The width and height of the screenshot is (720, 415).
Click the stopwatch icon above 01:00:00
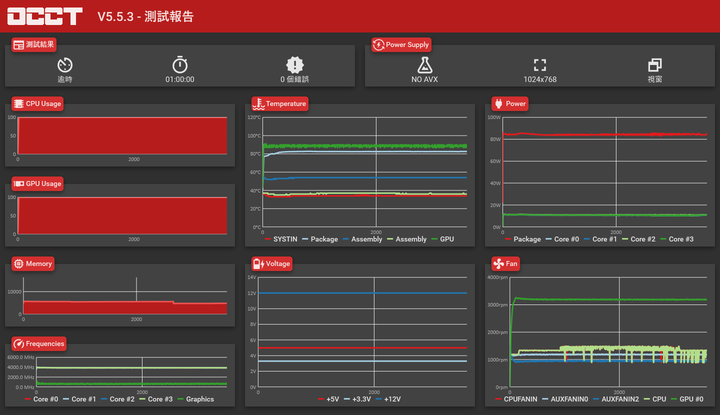pos(180,65)
